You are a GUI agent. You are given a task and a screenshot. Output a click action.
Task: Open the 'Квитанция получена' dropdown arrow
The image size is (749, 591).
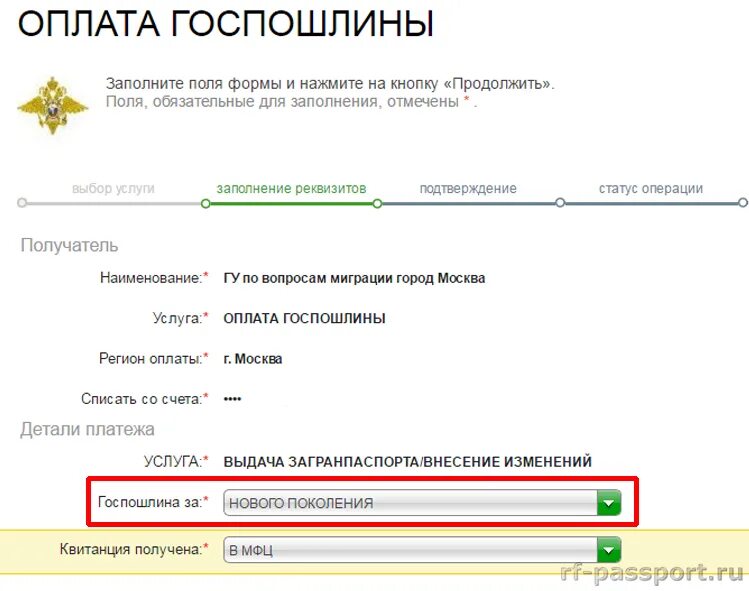tap(609, 550)
